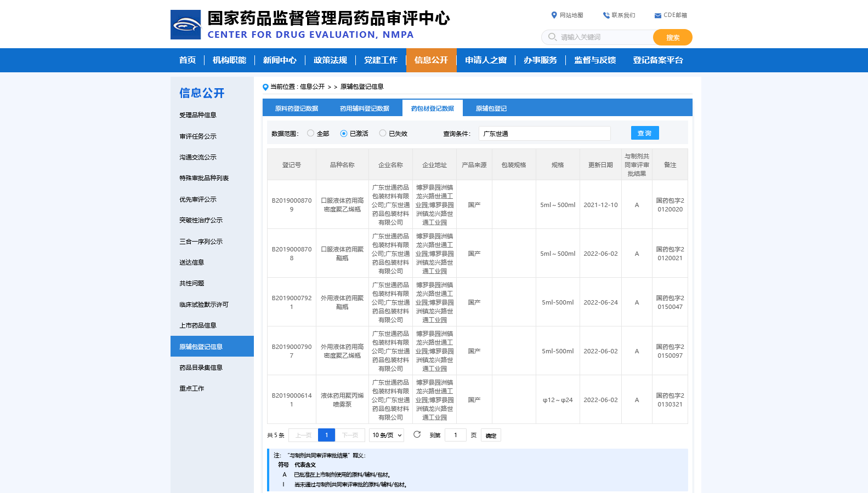The image size is (868, 493).
Task: Open 共性问题 in sidebar
Action: click(x=212, y=283)
